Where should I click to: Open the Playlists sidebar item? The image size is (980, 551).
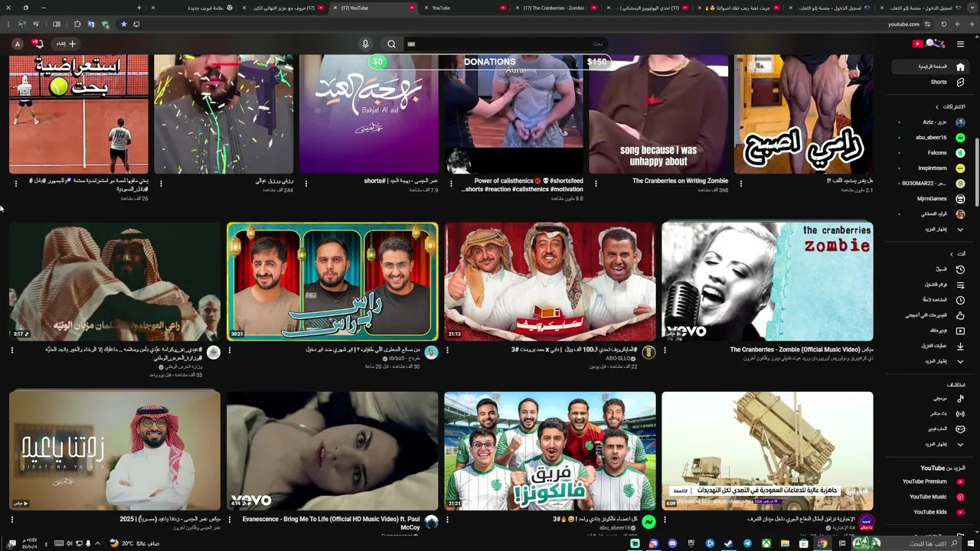point(931,284)
